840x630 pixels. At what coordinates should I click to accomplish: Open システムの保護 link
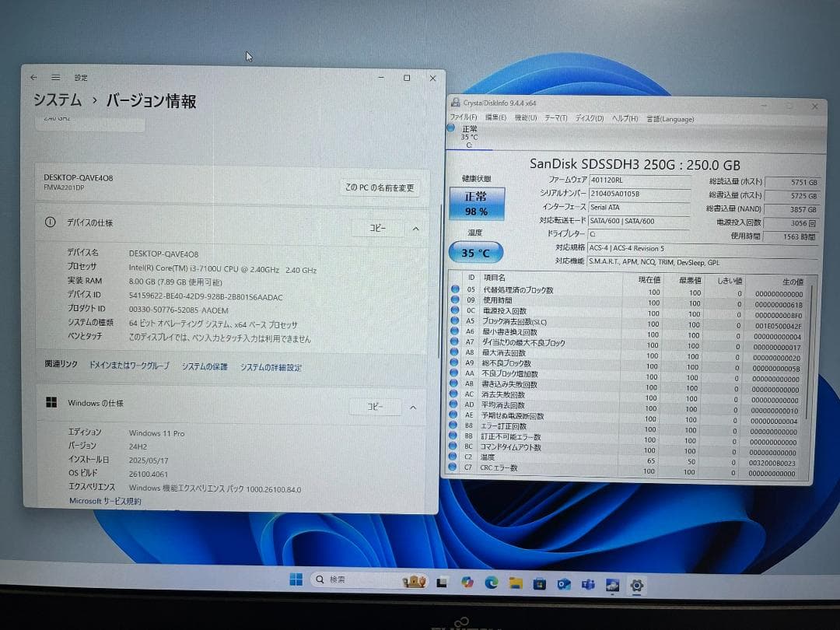click(205, 366)
